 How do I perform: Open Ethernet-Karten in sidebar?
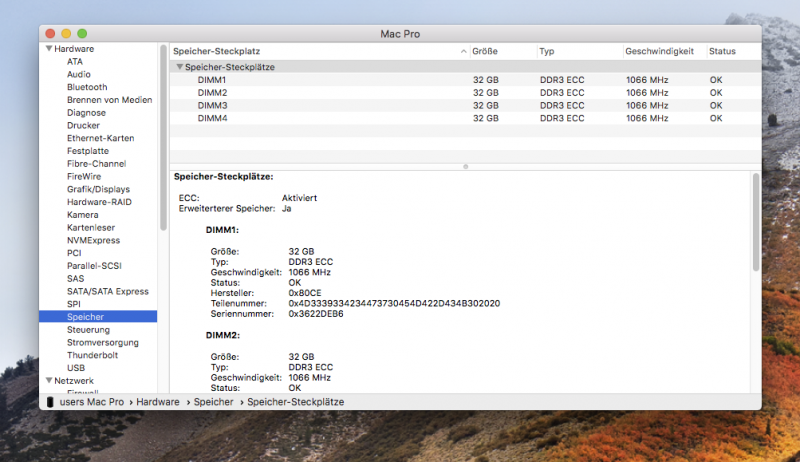click(x=100, y=138)
